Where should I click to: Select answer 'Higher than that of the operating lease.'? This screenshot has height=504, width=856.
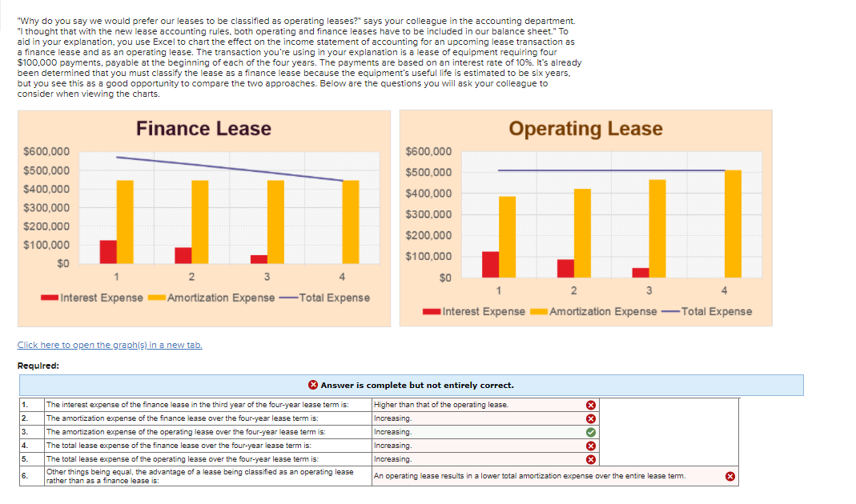pos(485,405)
